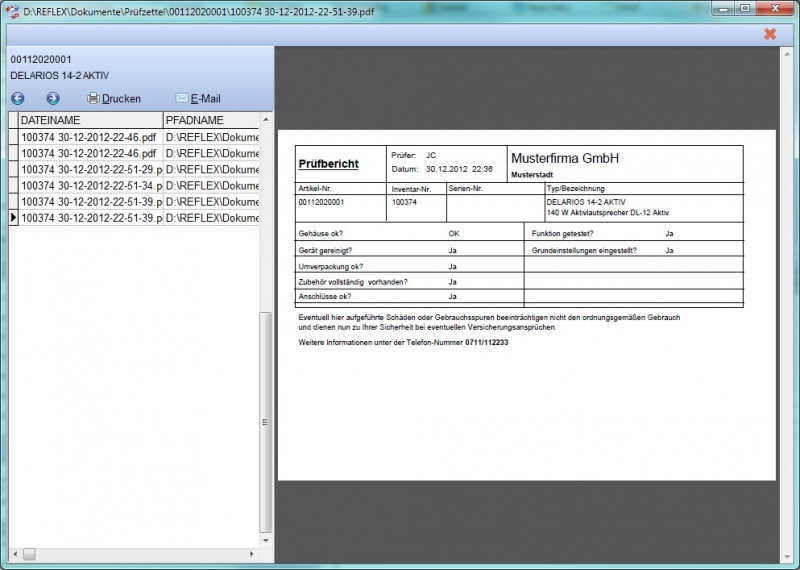Send the document via E-Mail button
This screenshot has width=800, height=570.
tap(198, 98)
